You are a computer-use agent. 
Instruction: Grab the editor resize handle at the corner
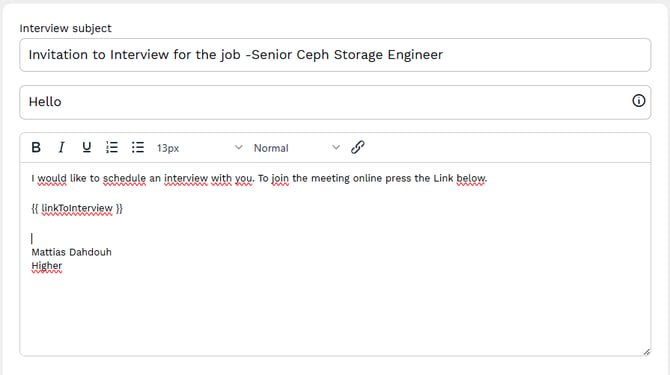(x=647, y=352)
